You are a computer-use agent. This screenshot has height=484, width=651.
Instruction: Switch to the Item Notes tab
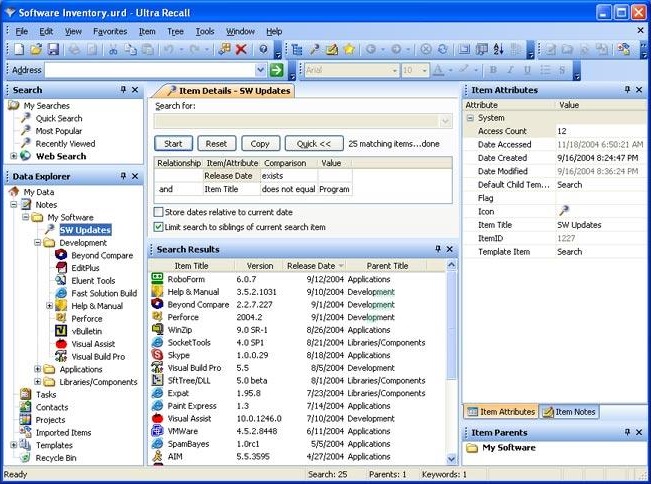click(x=569, y=412)
